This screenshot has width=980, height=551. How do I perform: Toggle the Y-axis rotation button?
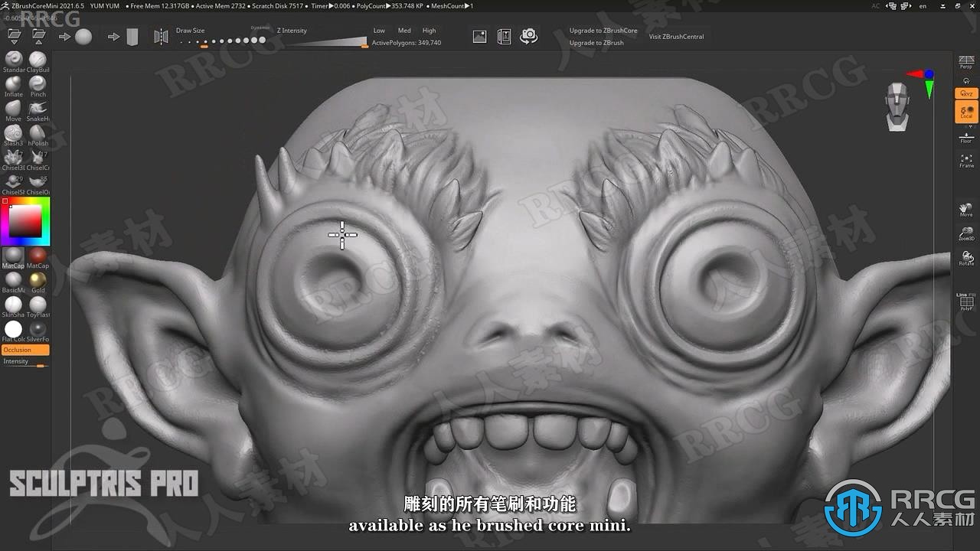tap(966, 80)
